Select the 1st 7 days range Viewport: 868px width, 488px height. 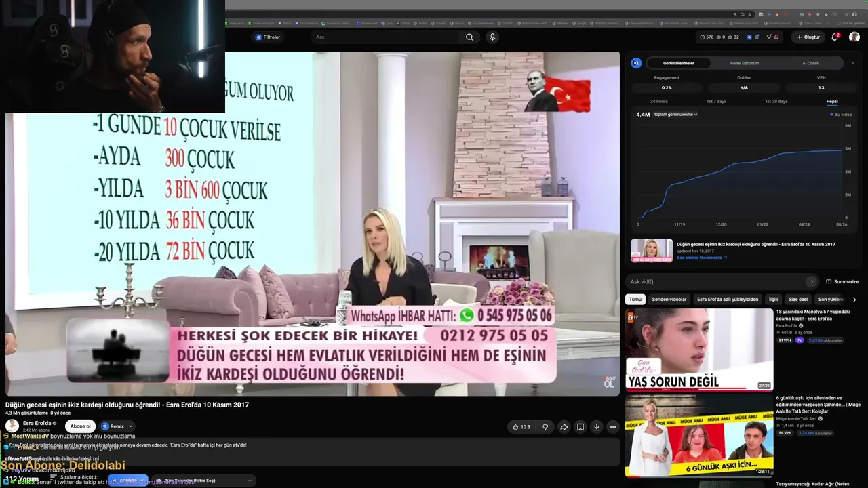click(x=716, y=102)
